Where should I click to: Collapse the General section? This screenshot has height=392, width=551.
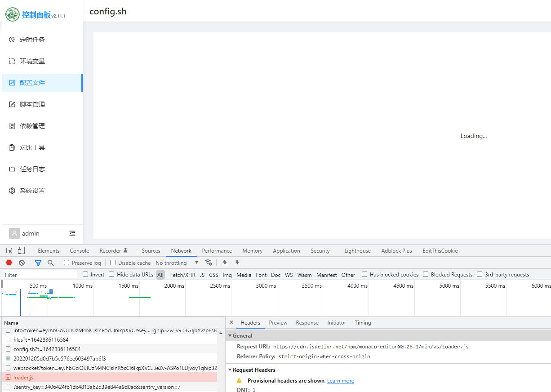230,336
